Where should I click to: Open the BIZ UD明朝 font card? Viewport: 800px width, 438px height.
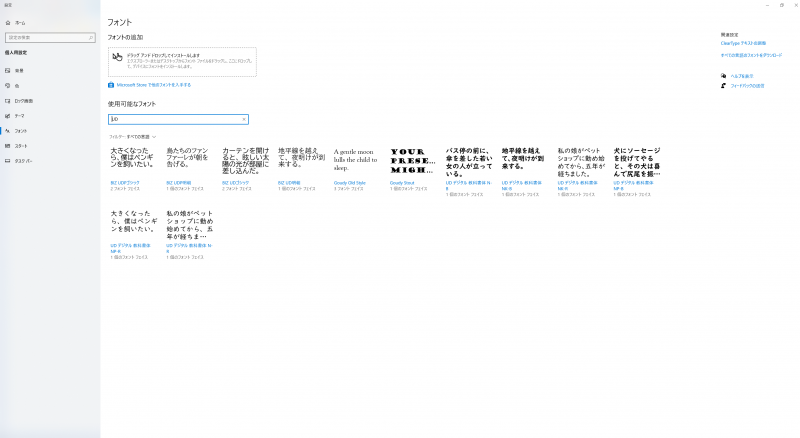point(301,169)
